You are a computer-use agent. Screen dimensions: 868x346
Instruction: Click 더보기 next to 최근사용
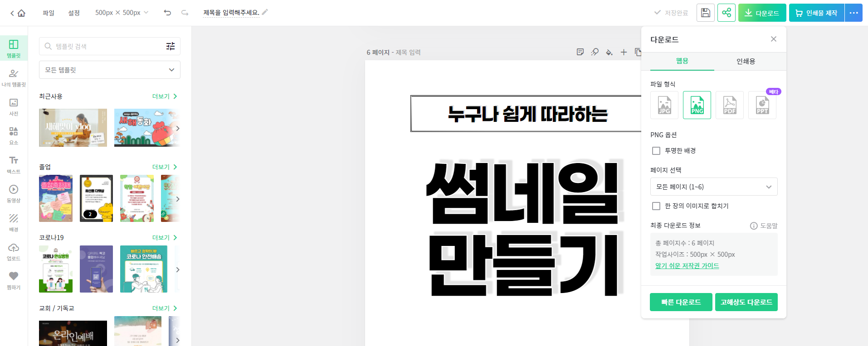coord(165,96)
